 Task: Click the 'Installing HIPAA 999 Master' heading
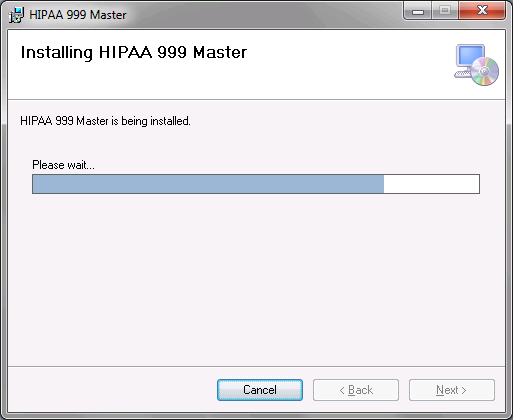134,52
